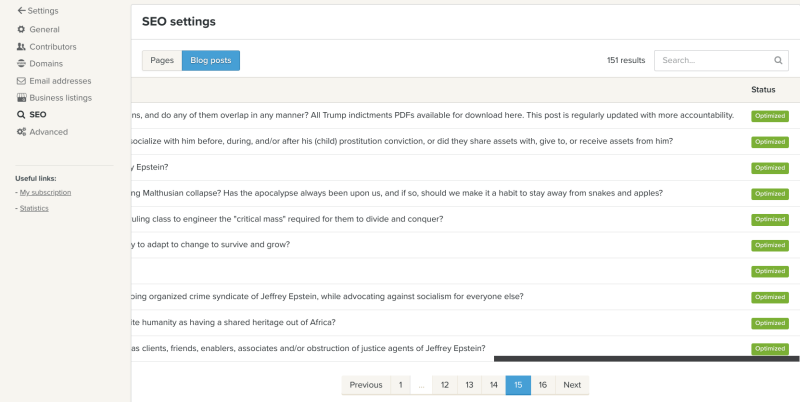Screen dimensions: 800x402
Task: Go to the Next page of results
Action: tap(572, 385)
